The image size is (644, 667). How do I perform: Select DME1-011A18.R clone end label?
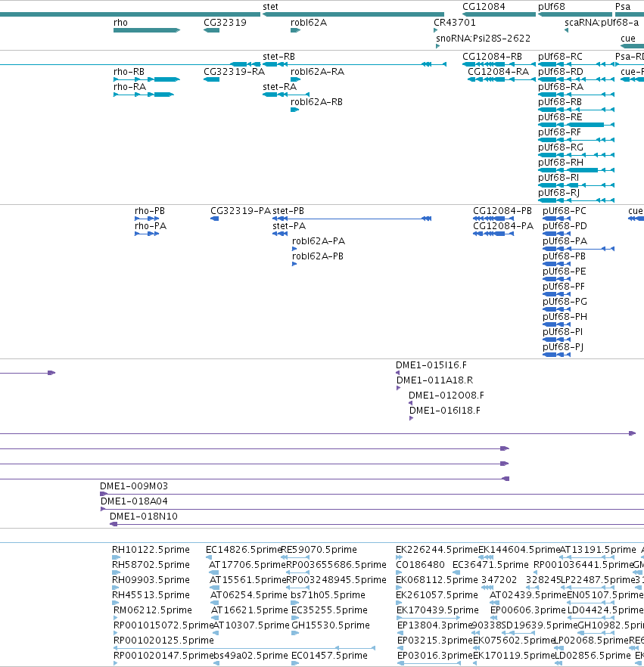pyautogui.click(x=434, y=380)
